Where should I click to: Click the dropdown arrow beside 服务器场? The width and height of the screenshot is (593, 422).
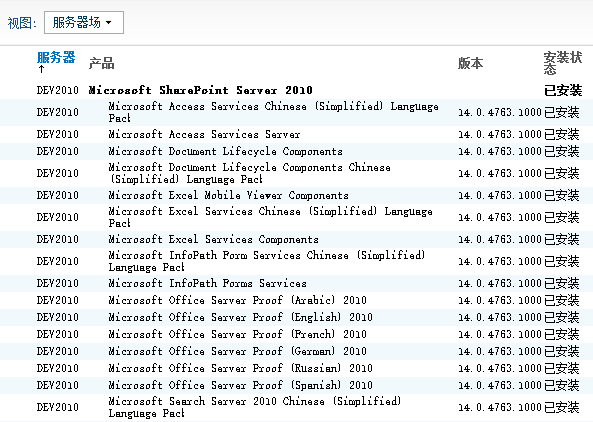[x=109, y=23]
